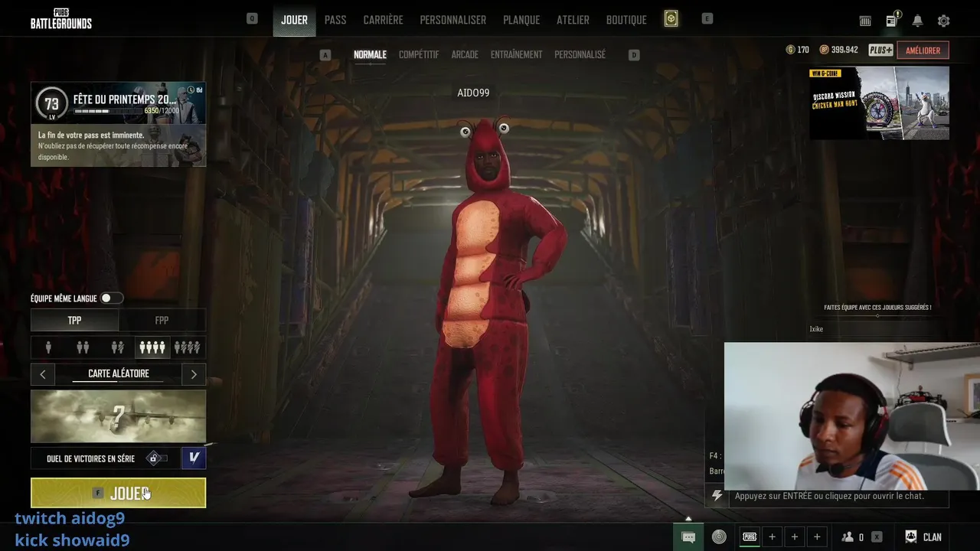Click the E key hint after Boutique
The height and width of the screenshot is (551, 980).
pos(707,18)
